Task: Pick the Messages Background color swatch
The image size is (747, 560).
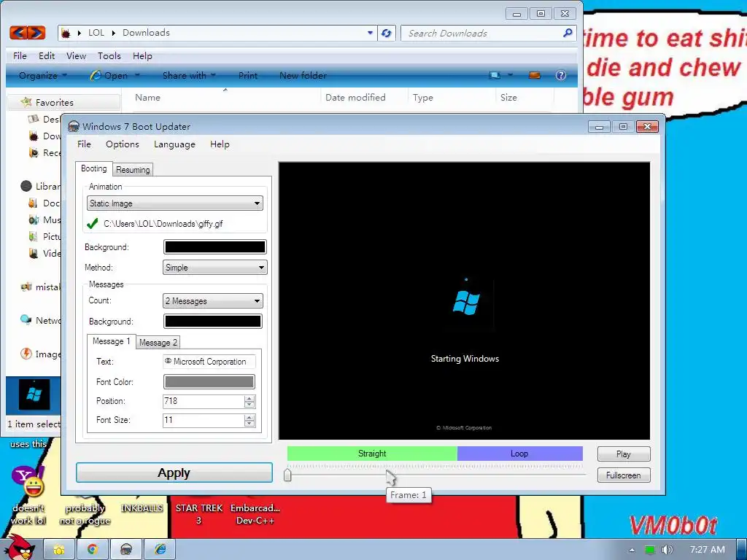Action: (x=212, y=322)
